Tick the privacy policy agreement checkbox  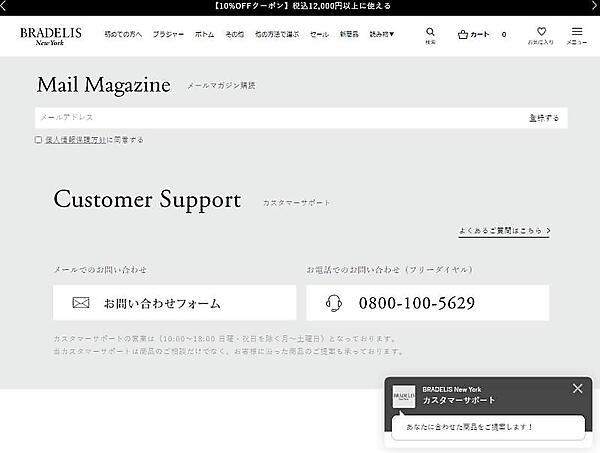click(39, 140)
